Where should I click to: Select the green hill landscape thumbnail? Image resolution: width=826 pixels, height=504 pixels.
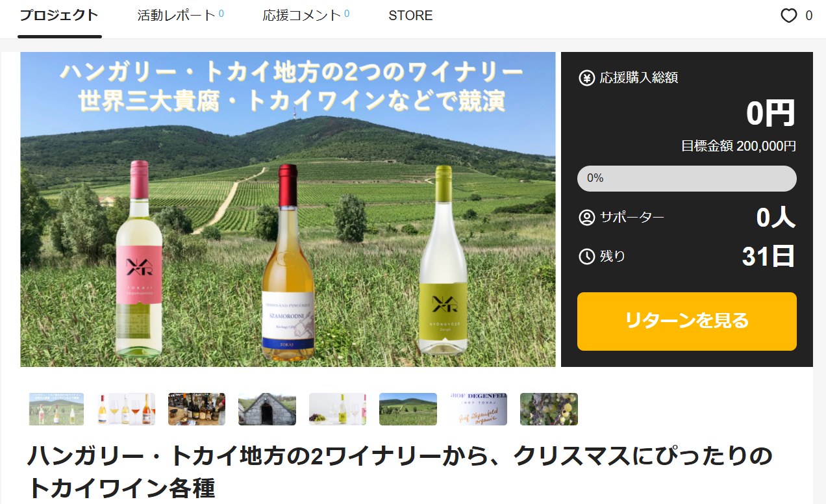408,409
